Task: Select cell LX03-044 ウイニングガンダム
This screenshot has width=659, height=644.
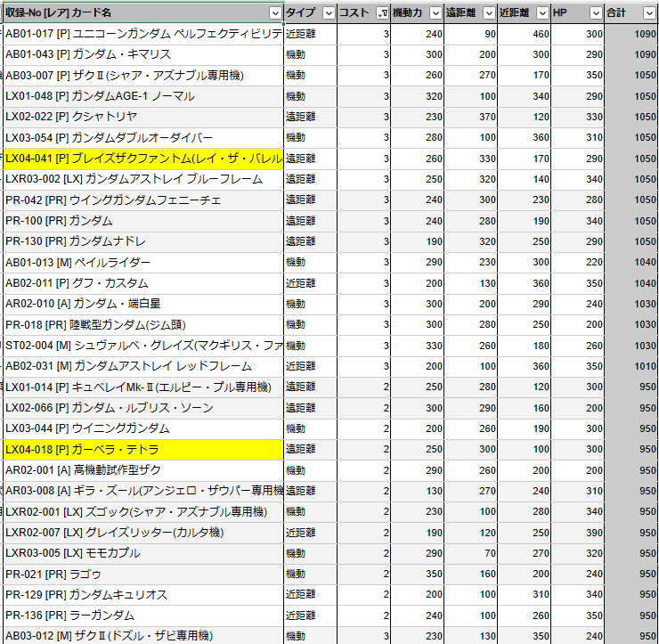Action: click(x=142, y=428)
